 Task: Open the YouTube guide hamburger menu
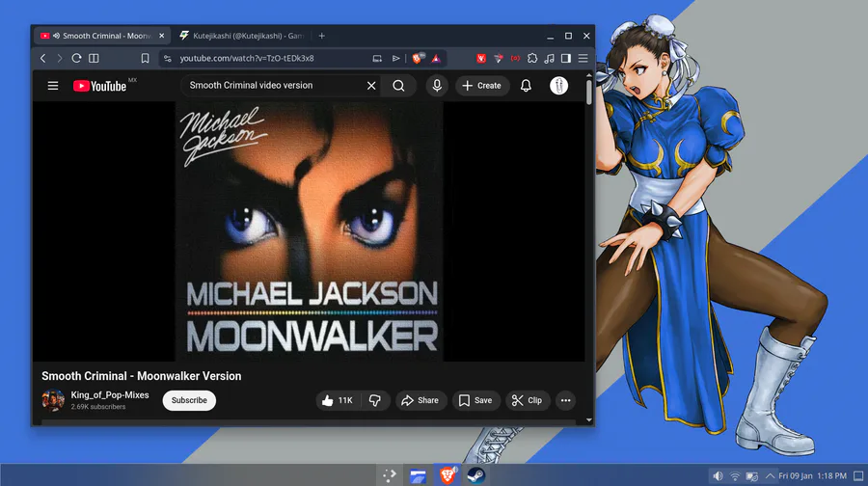pos(53,86)
